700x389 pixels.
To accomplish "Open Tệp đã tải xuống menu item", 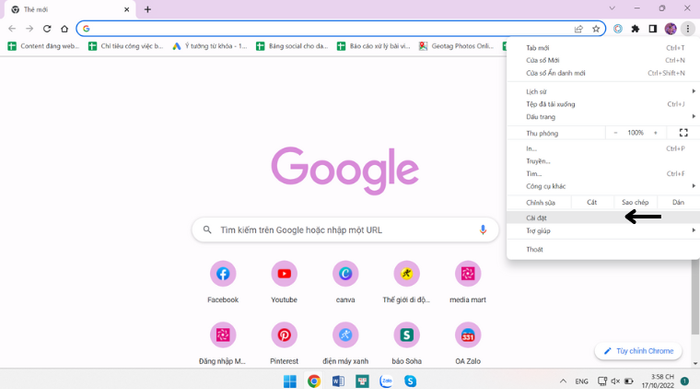I will click(x=603, y=104).
